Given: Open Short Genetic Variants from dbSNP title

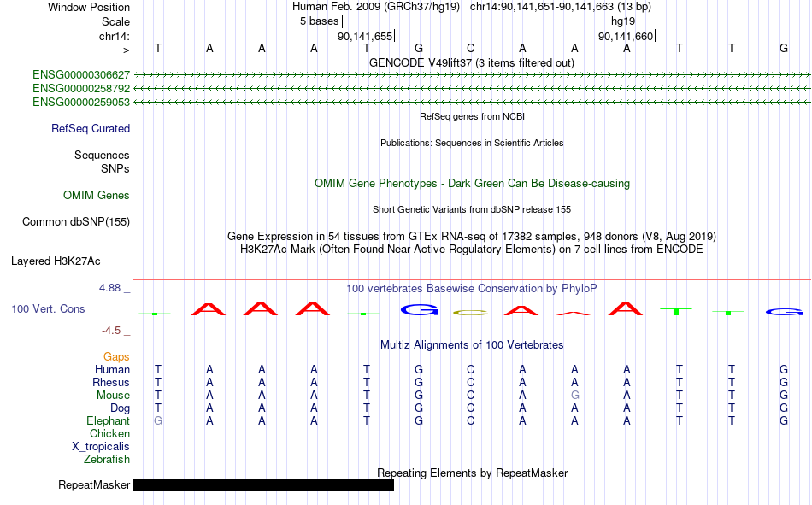Looking at the screenshot, I should coord(472,209).
